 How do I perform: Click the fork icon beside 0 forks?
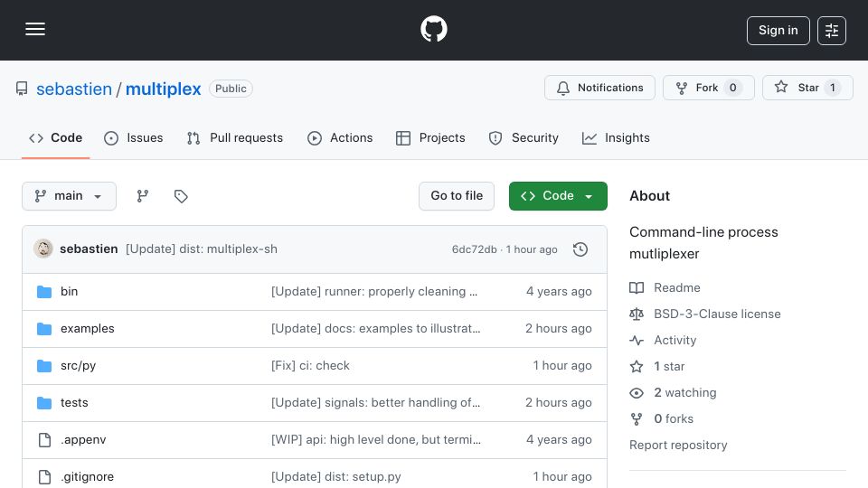pos(637,418)
